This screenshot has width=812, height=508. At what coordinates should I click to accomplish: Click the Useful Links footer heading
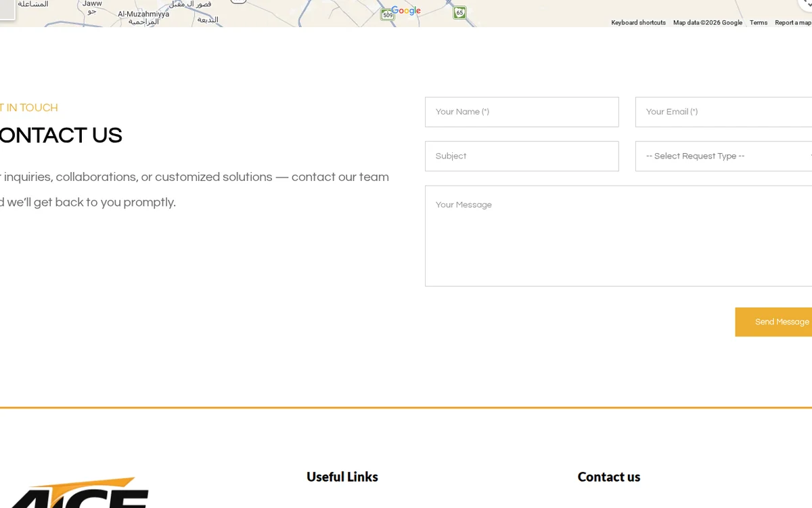(x=342, y=477)
